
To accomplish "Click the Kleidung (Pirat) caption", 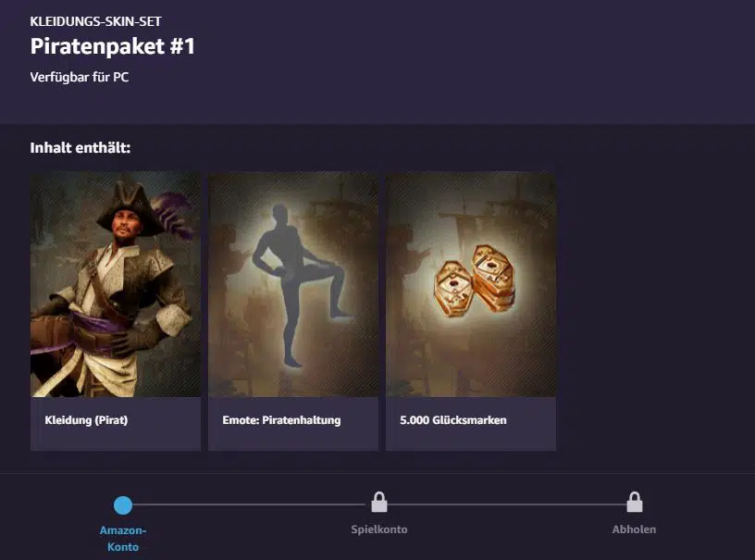I will (86, 420).
